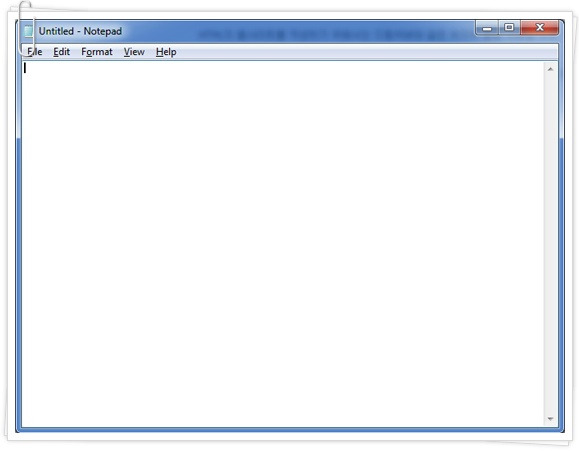Close the Untitled Notepad window
Viewport: 579px width, 451px height.
[539, 28]
